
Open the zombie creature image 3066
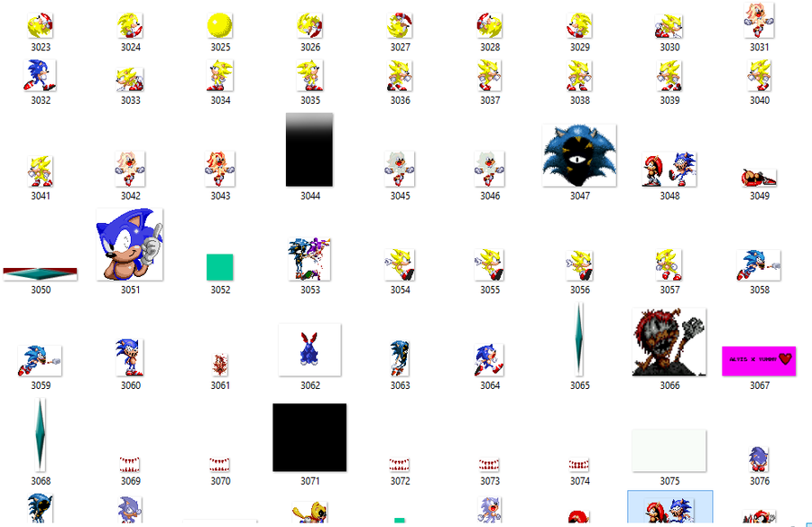click(x=669, y=342)
